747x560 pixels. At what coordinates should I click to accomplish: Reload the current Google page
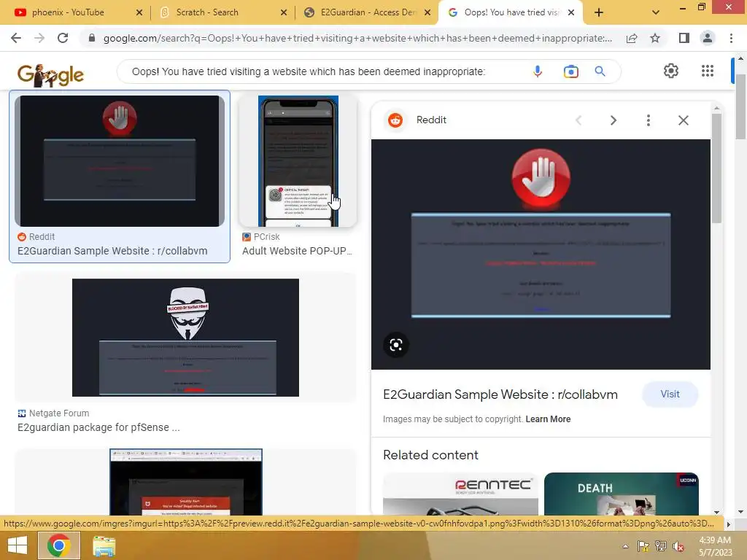(63, 38)
